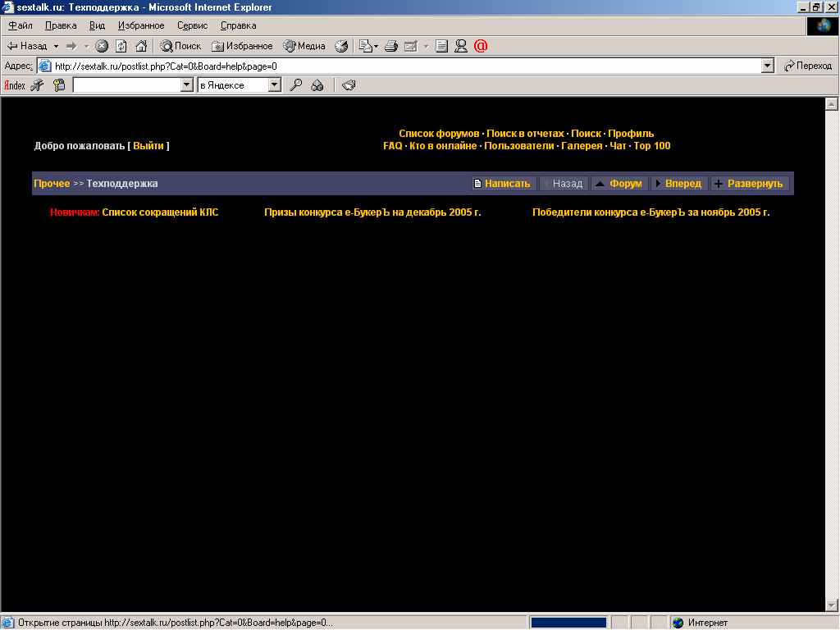The height and width of the screenshot is (630, 840).
Task: Click the Print icon in toolbar
Action: pyautogui.click(x=391, y=46)
